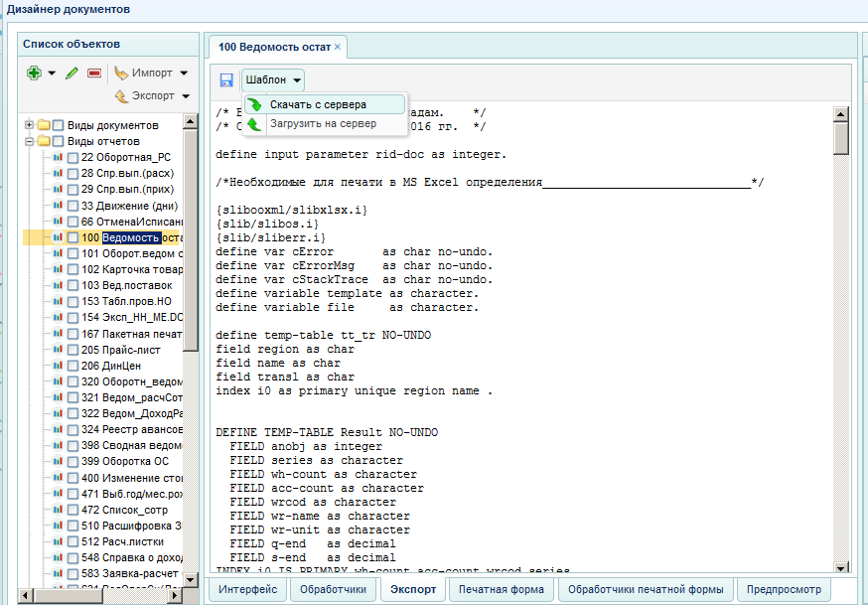
Task: Click the green pencil edit icon
Action: [72, 74]
